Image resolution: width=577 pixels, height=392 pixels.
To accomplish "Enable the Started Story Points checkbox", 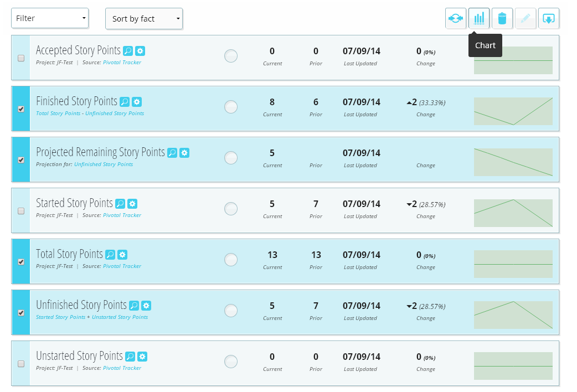I will coord(21,211).
